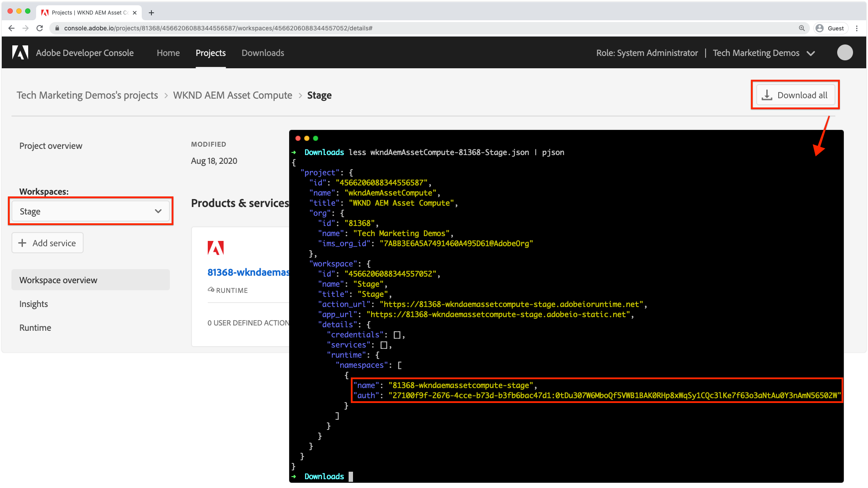Open new browser tab with plus icon

[151, 13]
